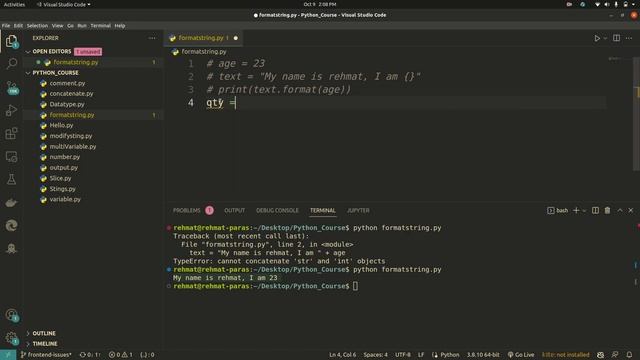Image resolution: width=640 pixels, height=360 pixels.
Task: Open the run button dropdown arrow
Action: pos(605,38)
